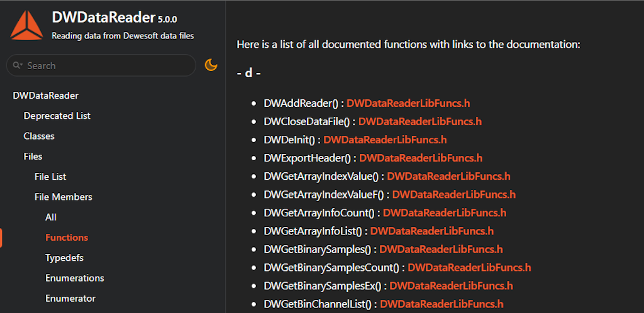
Task: Click 'Reading data from Dewesoft data files' subtitle
Action: pos(123,36)
